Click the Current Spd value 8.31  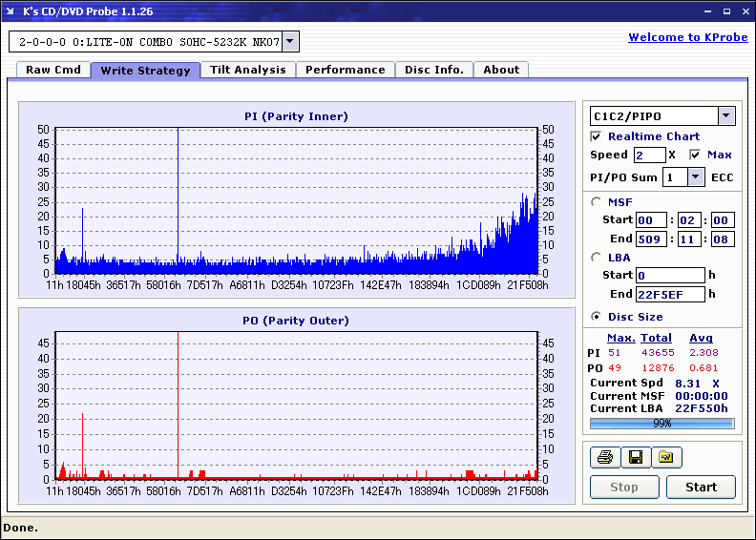click(687, 384)
